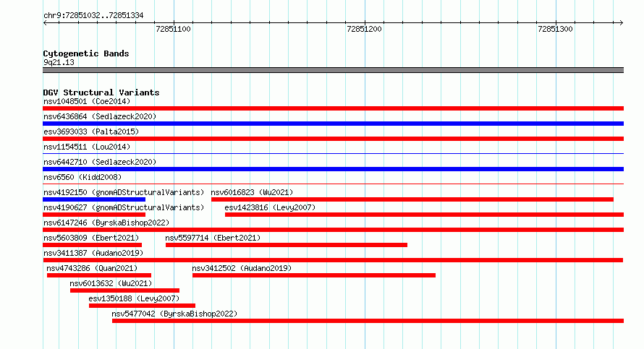Click the nsv6442710 (Sedlazeck2020) label

pyautogui.click(x=100, y=162)
